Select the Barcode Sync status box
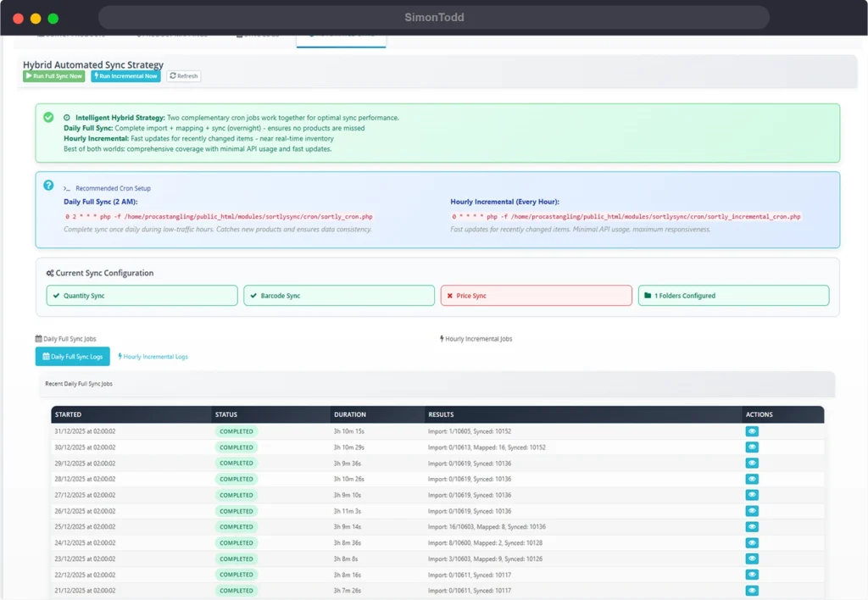The height and width of the screenshot is (600, 868). pyautogui.click(x=339, y=296)
